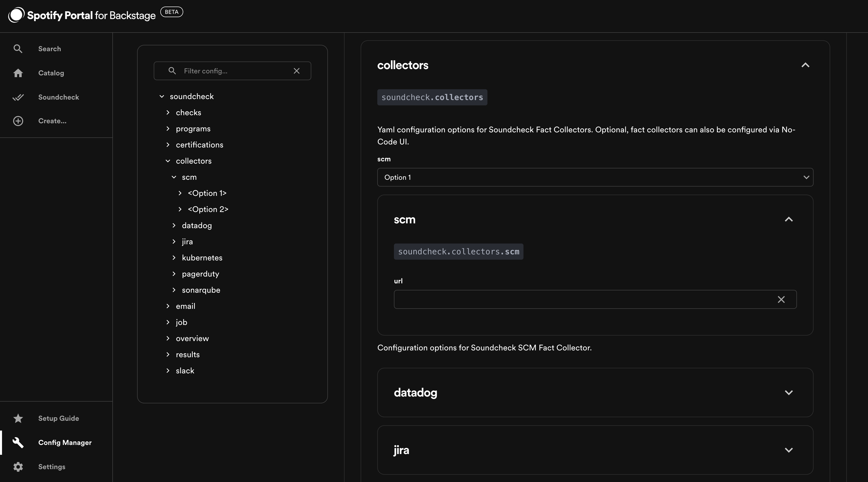Go to Catalog in sidebar
This screenshot has height=482, width=868.
tap(51, 73)
